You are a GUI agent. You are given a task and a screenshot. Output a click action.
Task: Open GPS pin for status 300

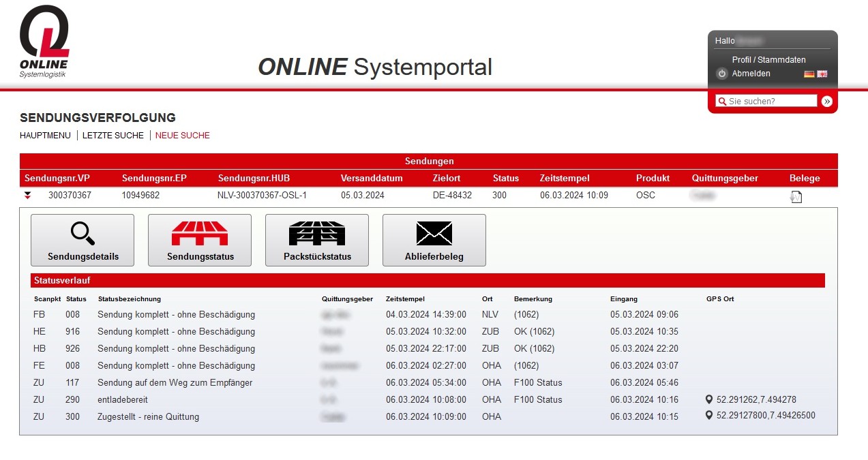[x=710, y=416]
